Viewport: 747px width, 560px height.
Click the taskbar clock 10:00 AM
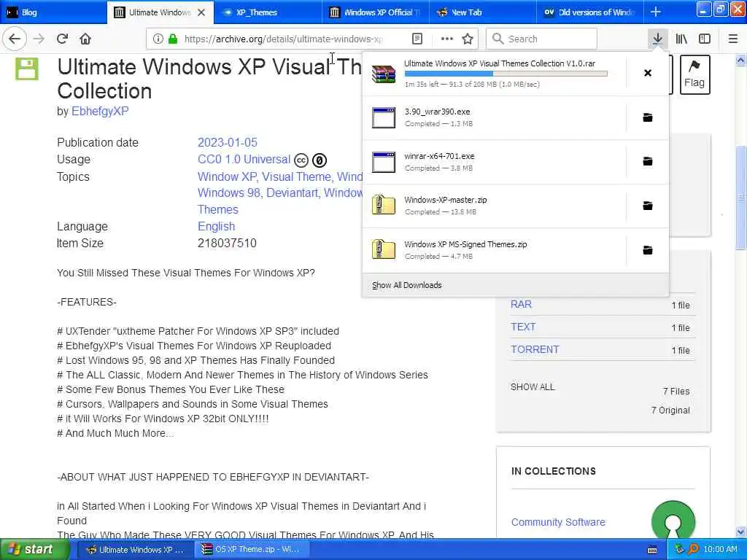pyautogui.click(x=720, y=549)
